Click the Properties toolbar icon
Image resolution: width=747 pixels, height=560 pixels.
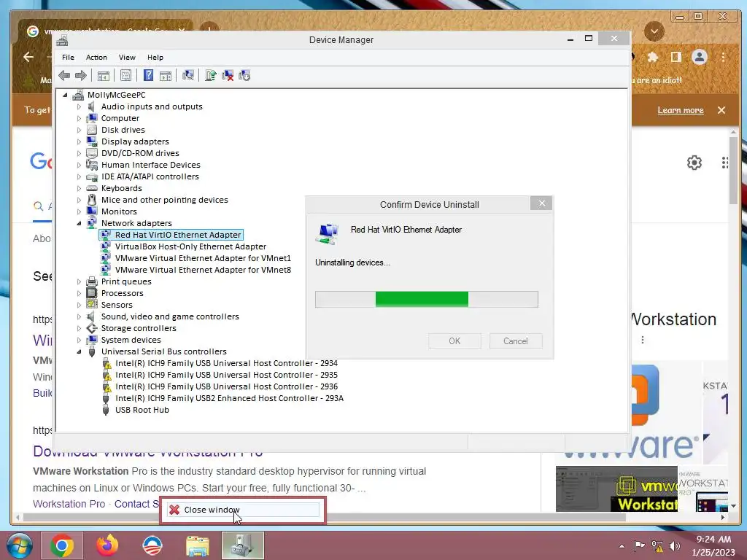(125, 75)
